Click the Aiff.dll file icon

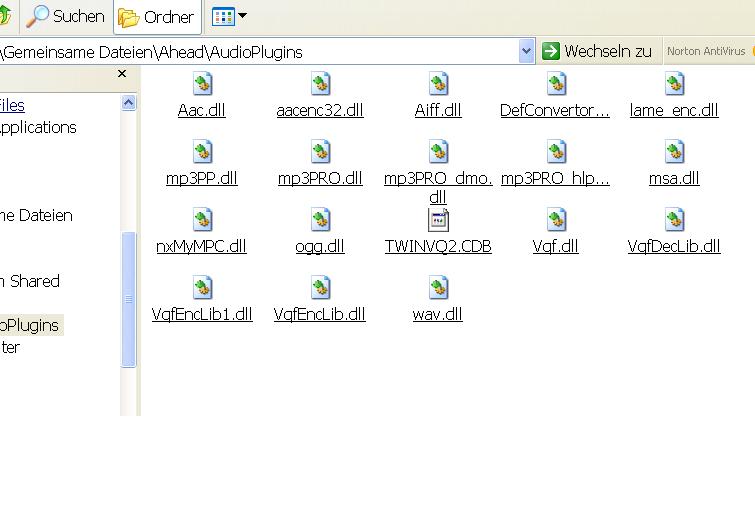coord(438,84)
